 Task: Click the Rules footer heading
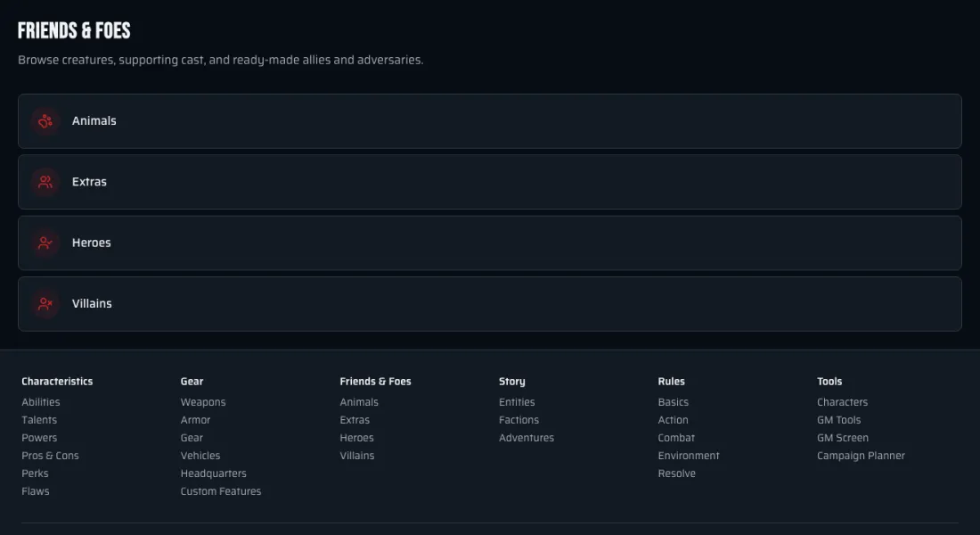671,381
